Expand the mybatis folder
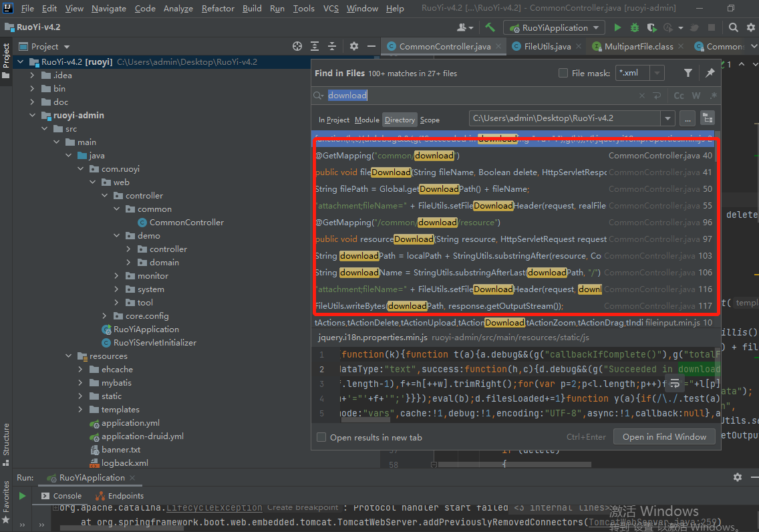 tap(80, 383)
